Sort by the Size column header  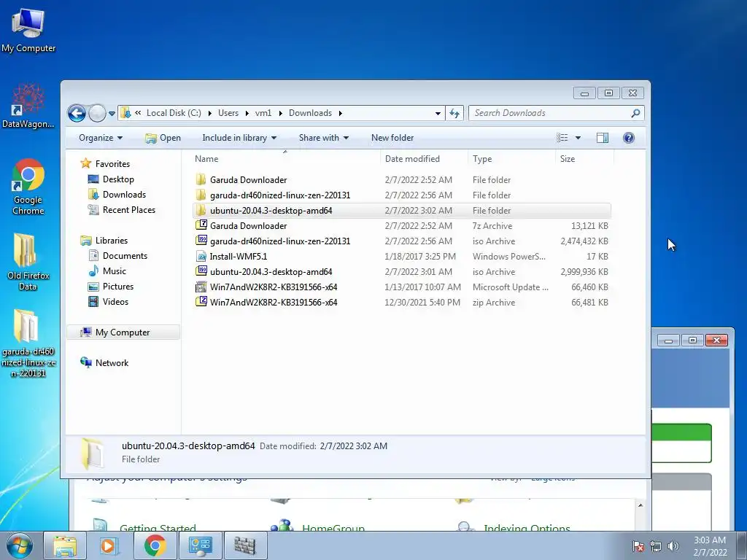(584, 158)
